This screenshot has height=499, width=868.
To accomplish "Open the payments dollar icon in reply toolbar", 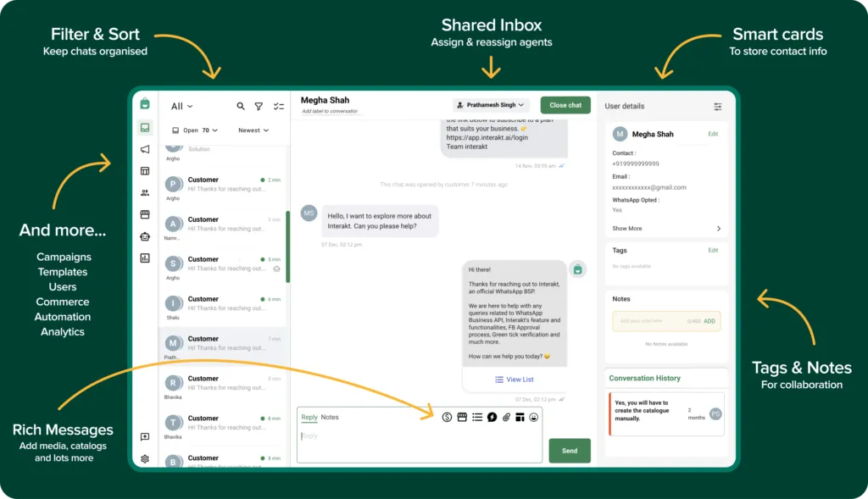I will coord(447,418).
